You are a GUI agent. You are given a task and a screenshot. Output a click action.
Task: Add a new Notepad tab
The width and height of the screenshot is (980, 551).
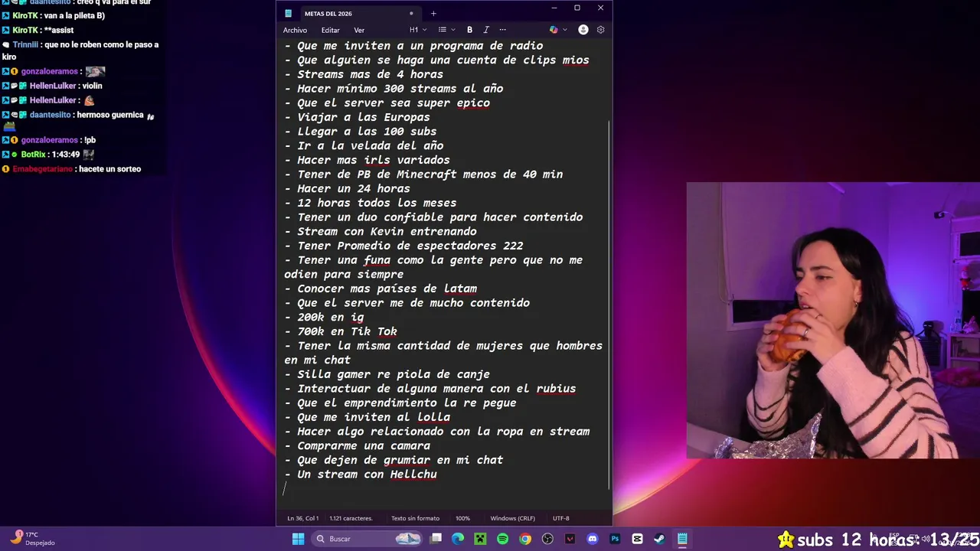[433, 13]
